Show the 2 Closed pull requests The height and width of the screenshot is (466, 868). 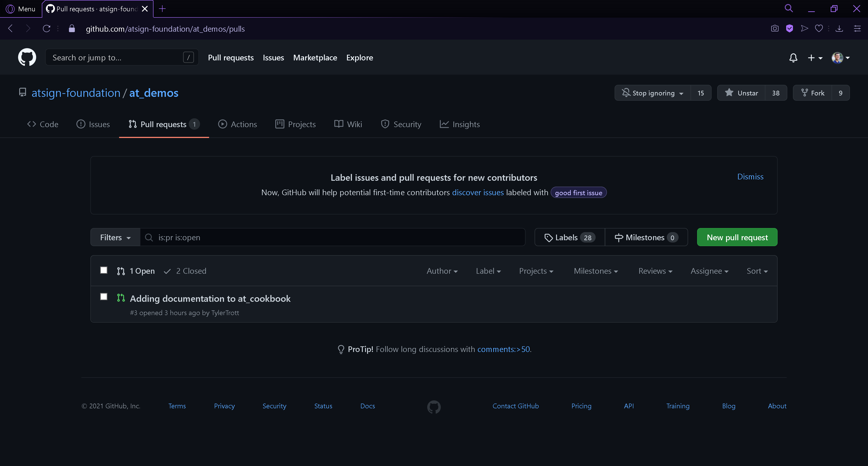[185, 271]
